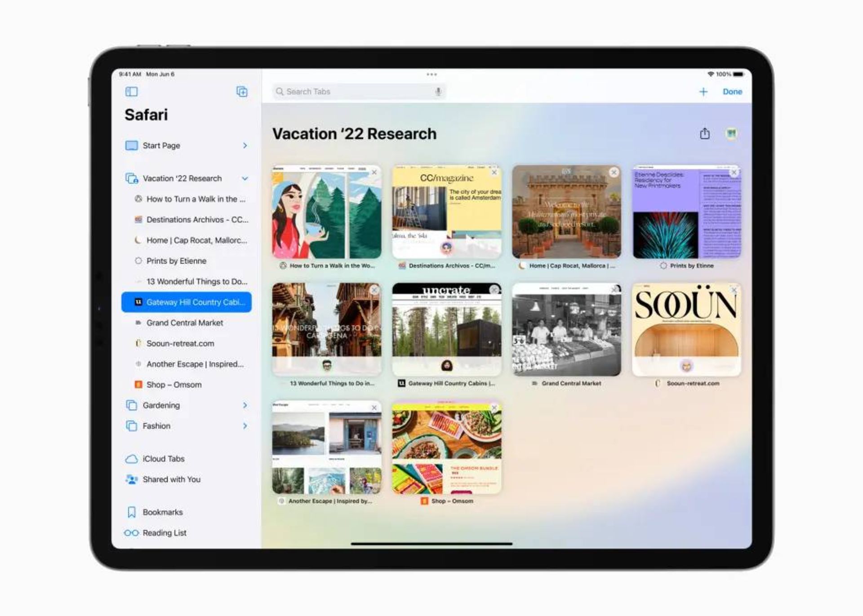Expand the Vacation '22 Research tab group
The height and width of the screenshot is (616, 863).
(x=247, y=178)
